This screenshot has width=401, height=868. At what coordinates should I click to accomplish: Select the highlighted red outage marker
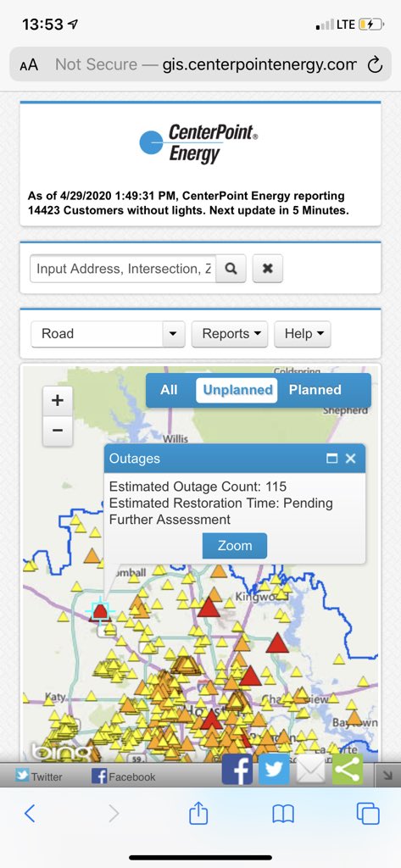tap(100, 612)
